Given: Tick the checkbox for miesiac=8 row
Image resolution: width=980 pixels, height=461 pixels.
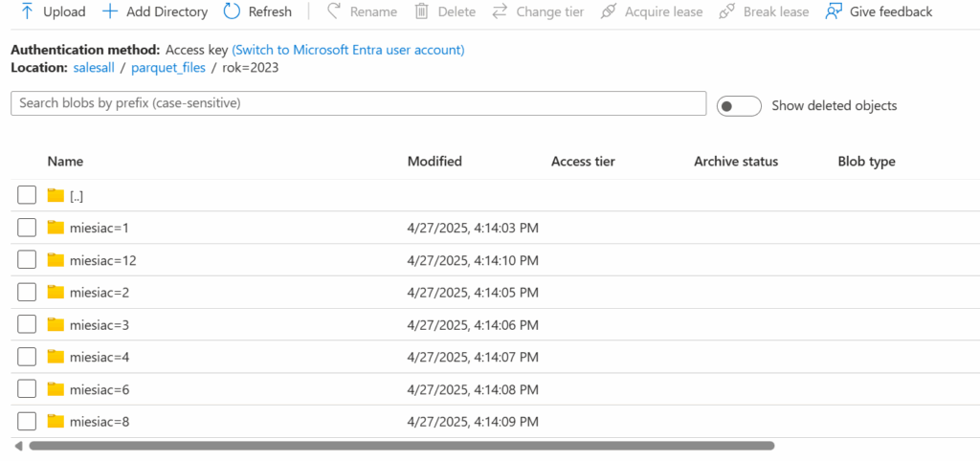Looking at the screenshot, I should click(27, 421).
